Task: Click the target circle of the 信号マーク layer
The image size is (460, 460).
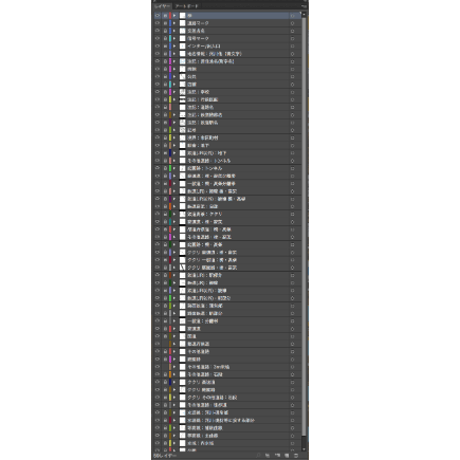Action: 292,39
